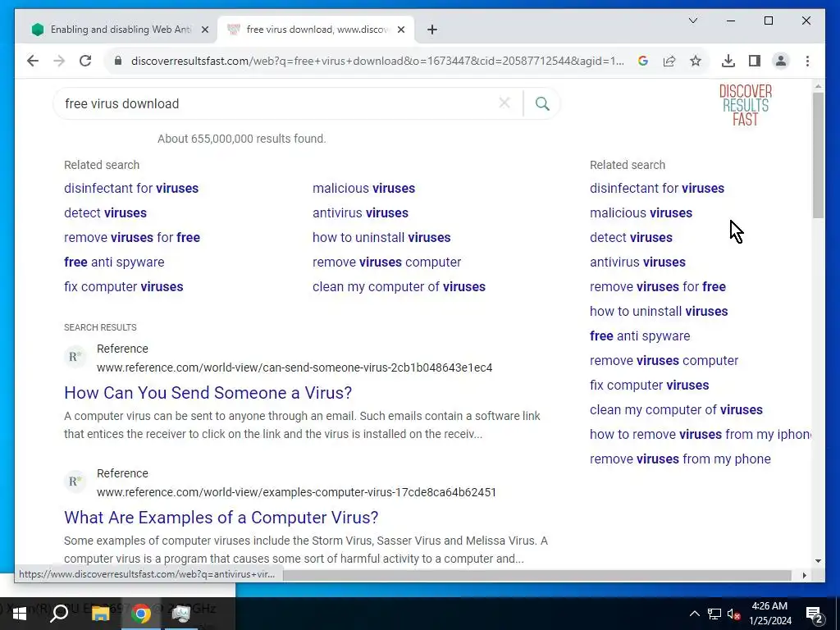Show hidden system tray icons
The height and width of the screenshot is (630, 840).
pyautogui.click(x=694, y=614)
